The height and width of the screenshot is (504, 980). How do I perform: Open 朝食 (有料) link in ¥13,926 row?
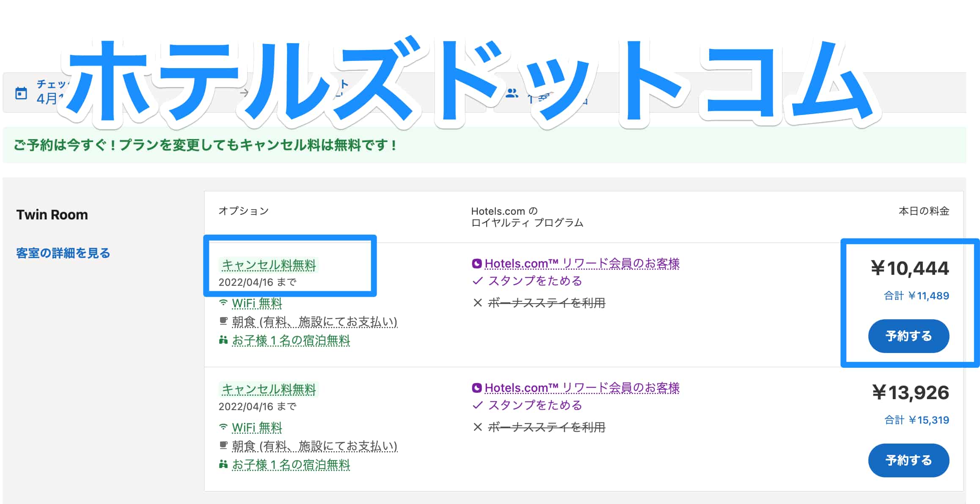[314, 446]
